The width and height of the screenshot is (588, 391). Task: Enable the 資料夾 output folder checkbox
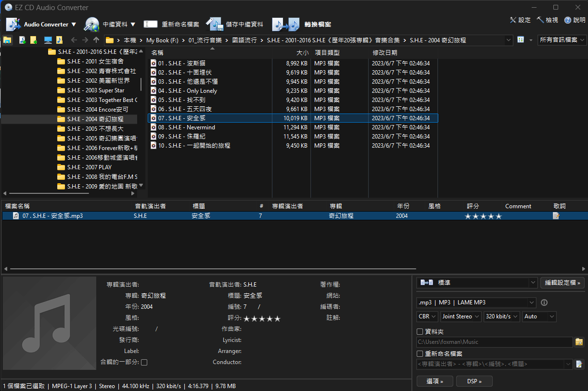(x=420, y=331)
